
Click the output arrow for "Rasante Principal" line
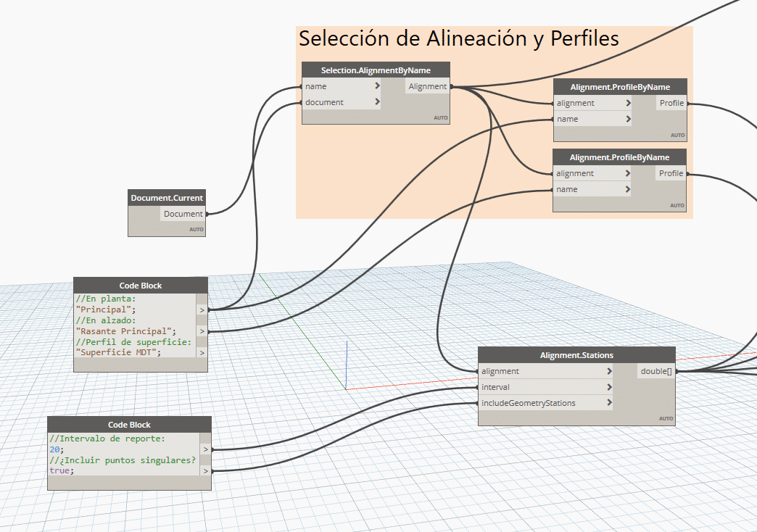[202, 331]
